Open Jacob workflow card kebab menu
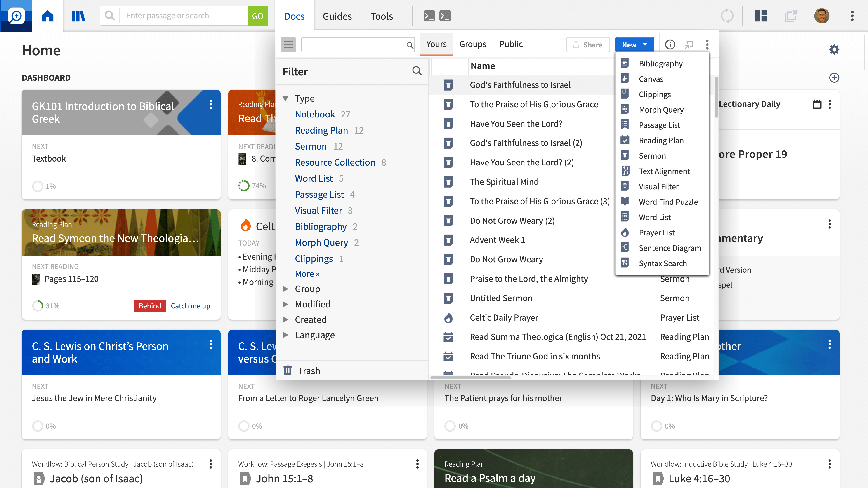 coord(211,464)
